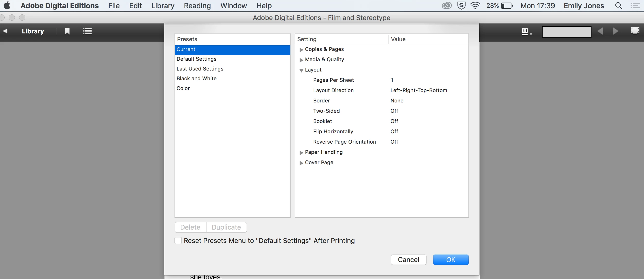Screen dimensions: 644x279
Task: Collapse the Layout section
Action: pos(301,70)
